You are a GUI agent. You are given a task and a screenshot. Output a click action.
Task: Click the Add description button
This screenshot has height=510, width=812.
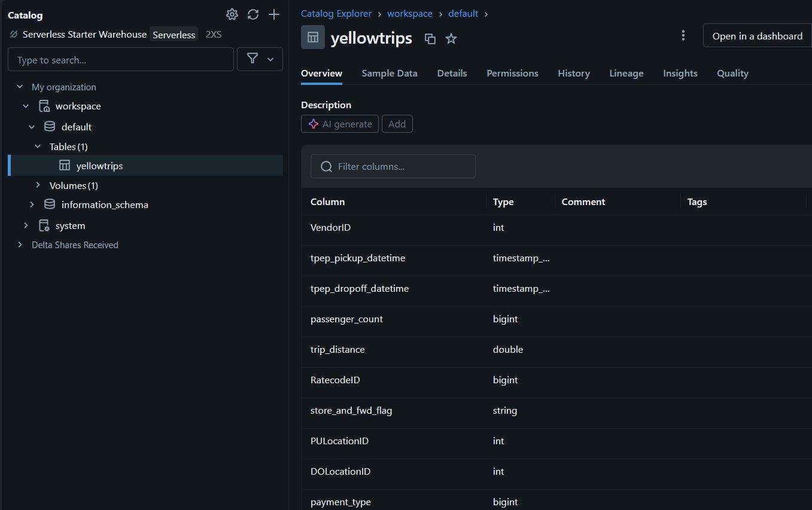pyautogui.click(x=397, y=124)
